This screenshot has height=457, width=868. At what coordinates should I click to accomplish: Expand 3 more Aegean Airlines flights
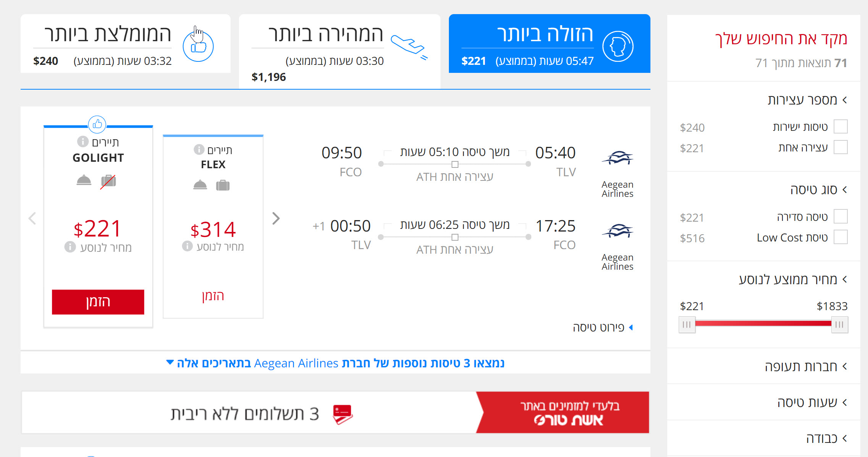[336, 363]
